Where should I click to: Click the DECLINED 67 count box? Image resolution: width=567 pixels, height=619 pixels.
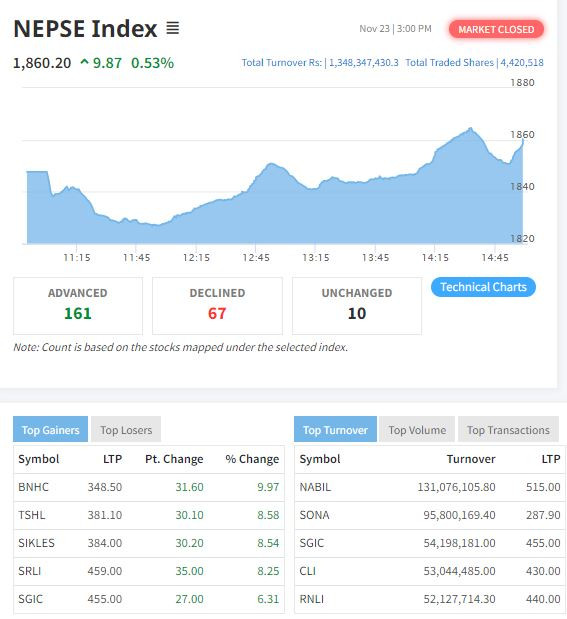[217, 306]
